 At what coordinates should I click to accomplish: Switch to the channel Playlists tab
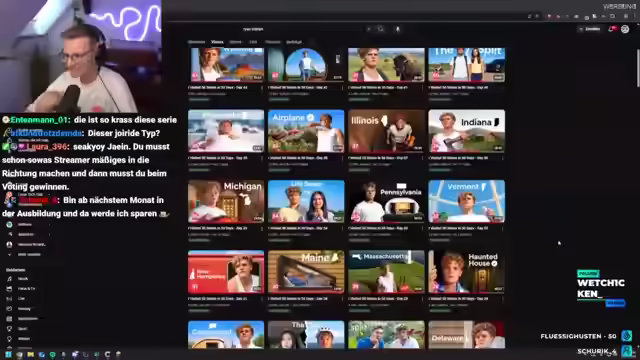(273, 42)
